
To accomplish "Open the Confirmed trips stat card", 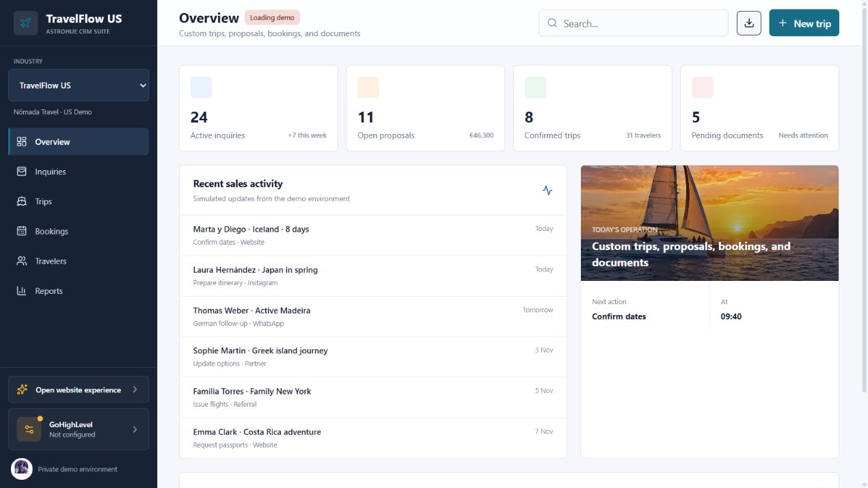I will [593, 108].
